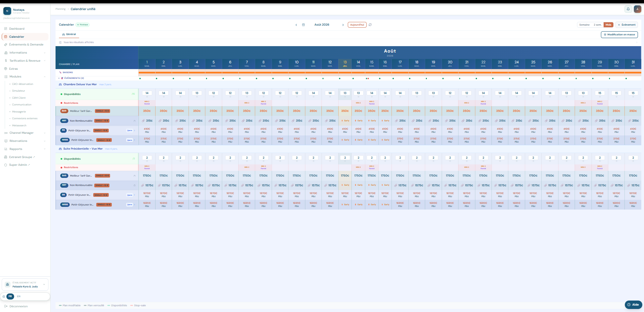Expand the Channel Manager section

[25, 133]
